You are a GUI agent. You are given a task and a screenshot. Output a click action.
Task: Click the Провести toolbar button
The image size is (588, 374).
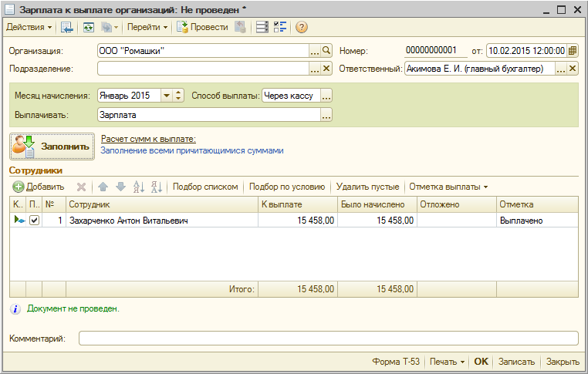202,27
